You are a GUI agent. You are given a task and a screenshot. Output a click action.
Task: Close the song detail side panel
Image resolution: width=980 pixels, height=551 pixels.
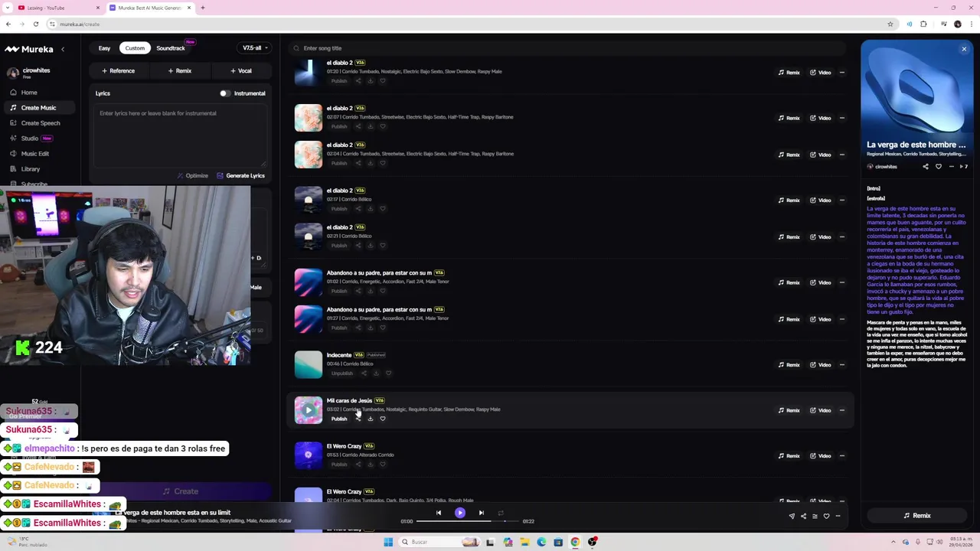pos(964,49)
